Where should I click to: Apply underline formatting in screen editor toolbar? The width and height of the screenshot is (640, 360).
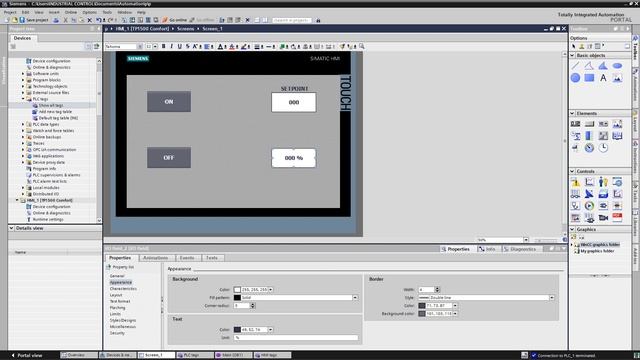click(x=179, y=47)
